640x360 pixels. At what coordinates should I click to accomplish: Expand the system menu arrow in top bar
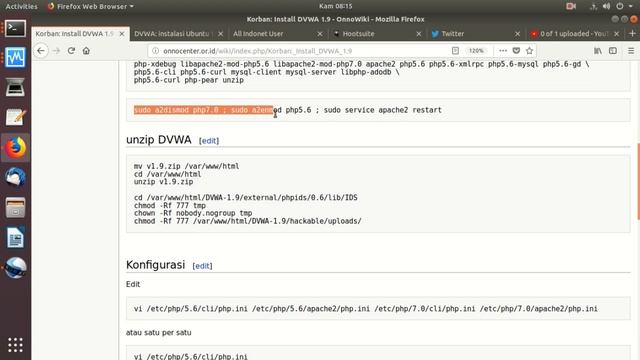[x=631, y=6]
